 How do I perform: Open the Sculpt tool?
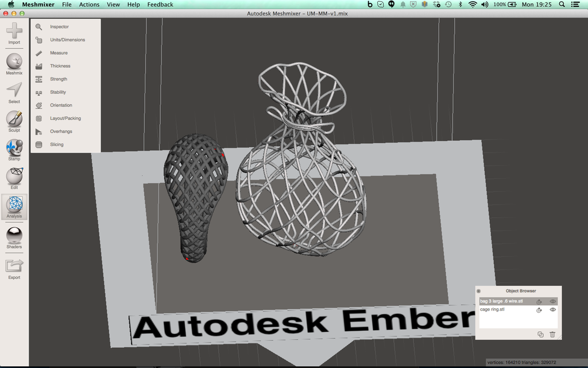click(14, 118)
